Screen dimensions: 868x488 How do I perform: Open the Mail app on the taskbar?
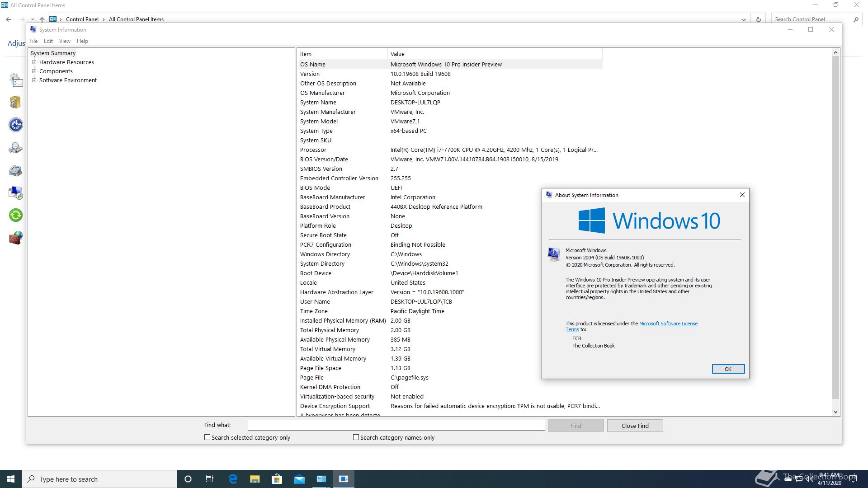(299, 479)
